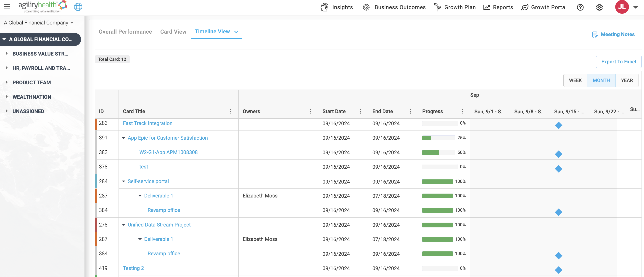This screenshot has width=644, height=277.
Task: Open Unified Data Stream Project card
Action: 159,225
